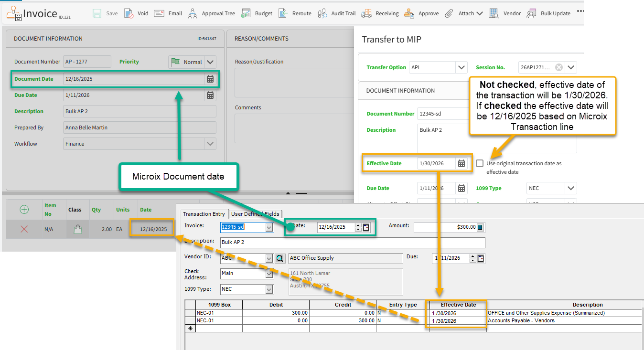Open the Attach dropdown menu
The height and width of the screenshot is (350, 644).
coord(465,13)
